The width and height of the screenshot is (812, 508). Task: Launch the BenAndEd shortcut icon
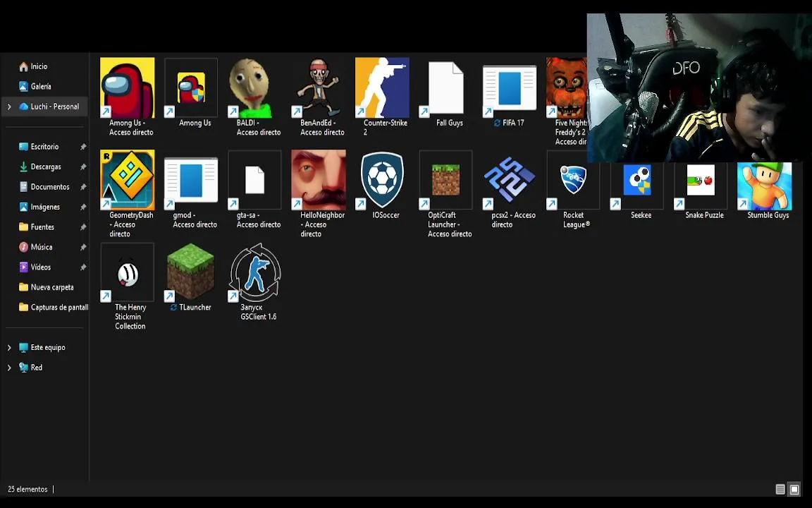click(x=319, y=87)
